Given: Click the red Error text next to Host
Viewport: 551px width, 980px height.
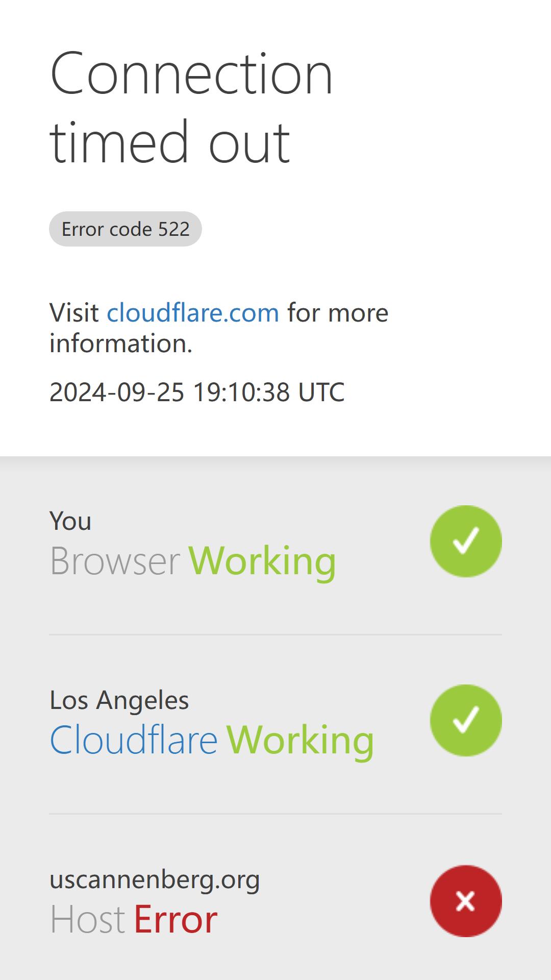Looking at the screenshot, I should (x=176, y=919).
